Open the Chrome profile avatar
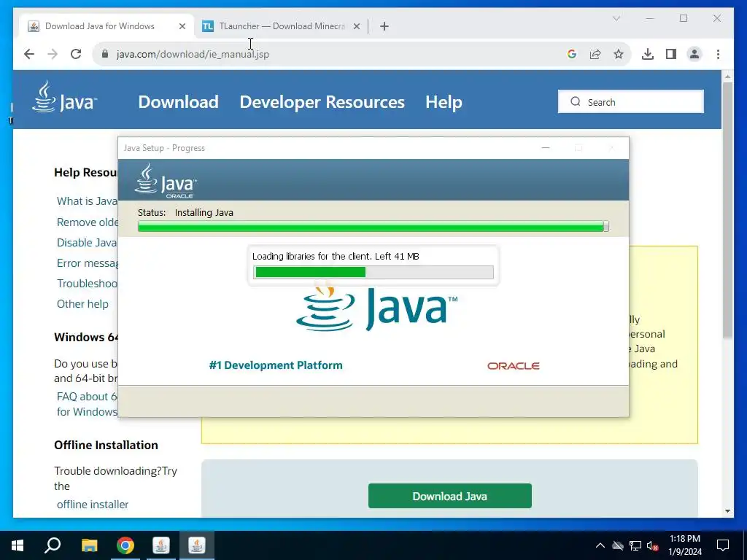Image resolution: width=747 pixels, height=560 pixels. pos(694,54)
